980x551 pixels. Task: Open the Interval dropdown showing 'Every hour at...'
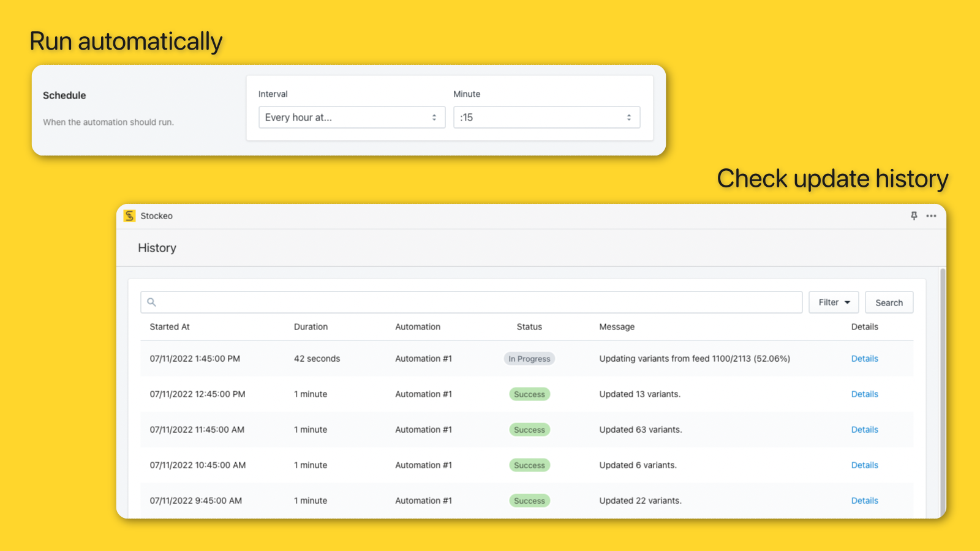click(352, 117)
